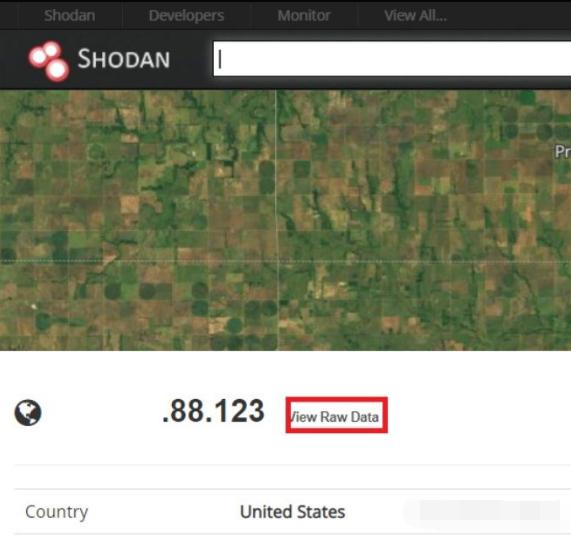The image size is (571, 536).
Task: Select the Monitor item in top navigation
Action: [304, 16]
